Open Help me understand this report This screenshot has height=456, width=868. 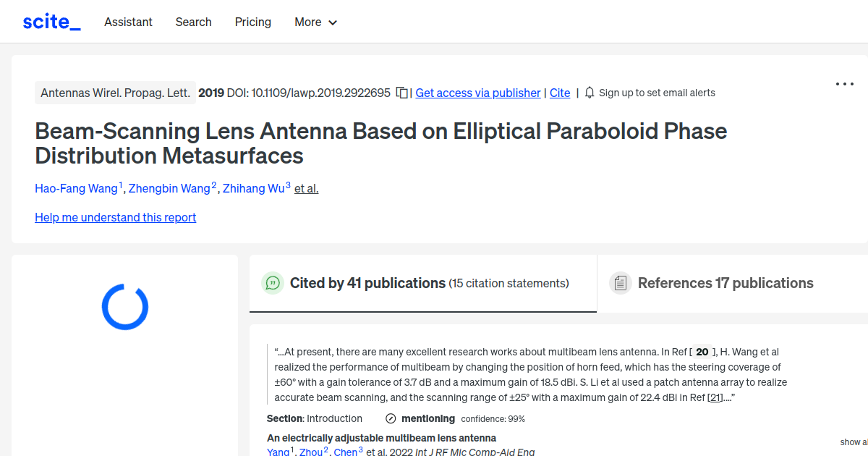pyautogui.click(x=115, y=217)
